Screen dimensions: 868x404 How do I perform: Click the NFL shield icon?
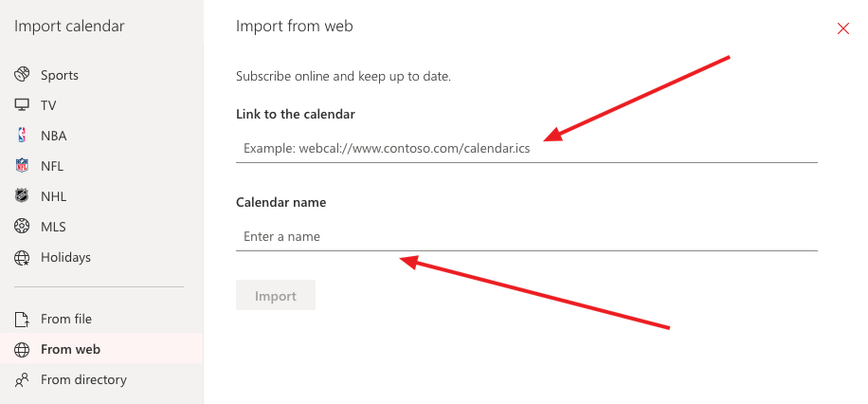[x=22, y=166]
